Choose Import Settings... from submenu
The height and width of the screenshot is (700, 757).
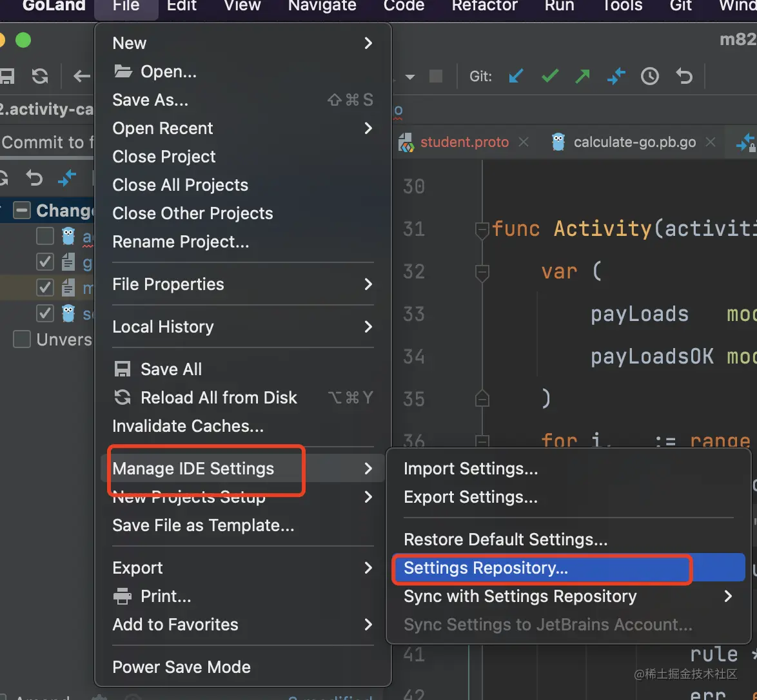click(568, 468)
